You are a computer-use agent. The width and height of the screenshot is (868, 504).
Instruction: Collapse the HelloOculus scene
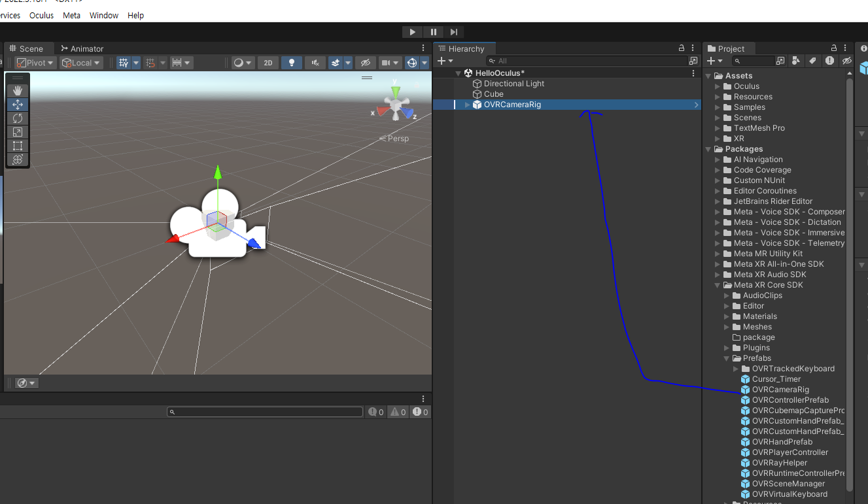click(x=458, y=73)
